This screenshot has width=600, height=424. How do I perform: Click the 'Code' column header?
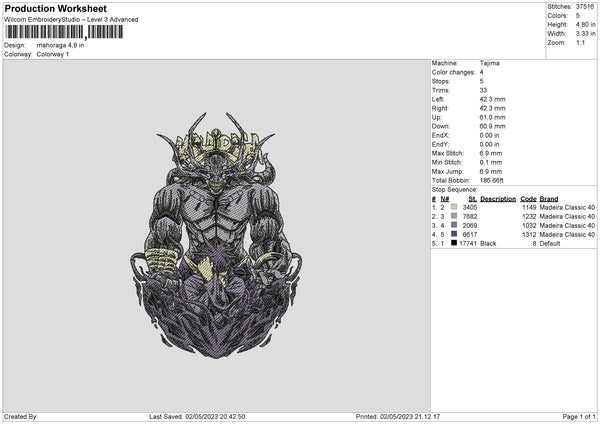click(528, 199)
